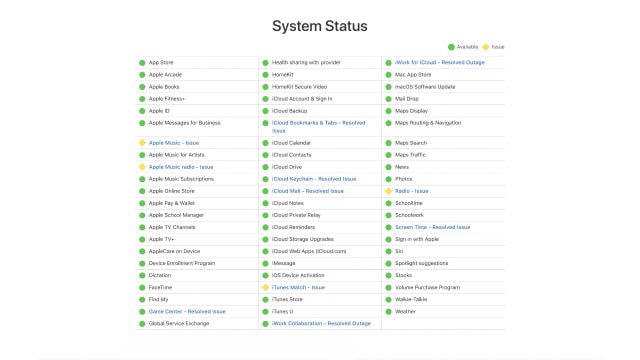The width and height of the screenshot is (640, 360).
Task: Select the iCloud Private Relay text
Action: [x=296, y=215]
